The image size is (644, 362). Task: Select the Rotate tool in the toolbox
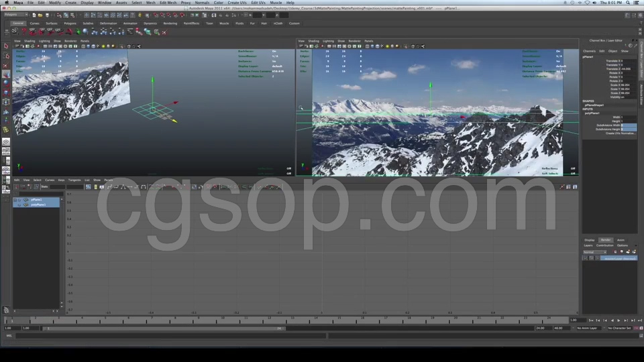(x=6, y=83)
